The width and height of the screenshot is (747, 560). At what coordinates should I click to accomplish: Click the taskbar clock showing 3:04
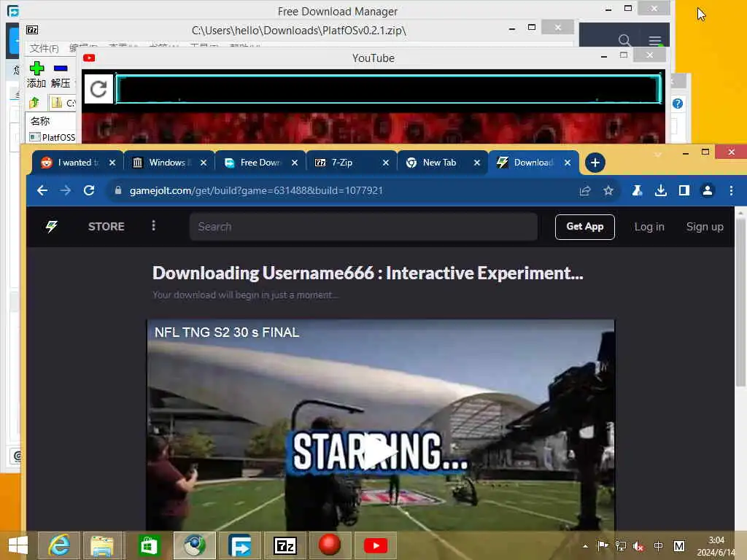pos(716,546)
